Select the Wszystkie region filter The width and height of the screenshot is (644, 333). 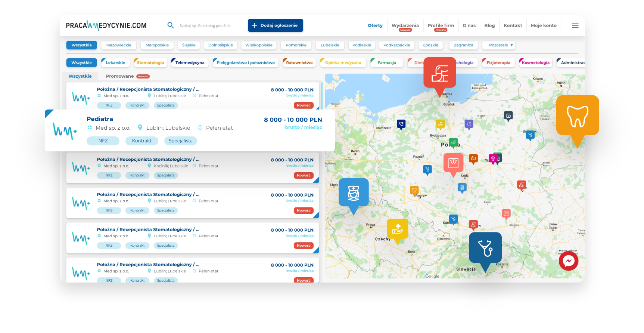coord(81,45)
